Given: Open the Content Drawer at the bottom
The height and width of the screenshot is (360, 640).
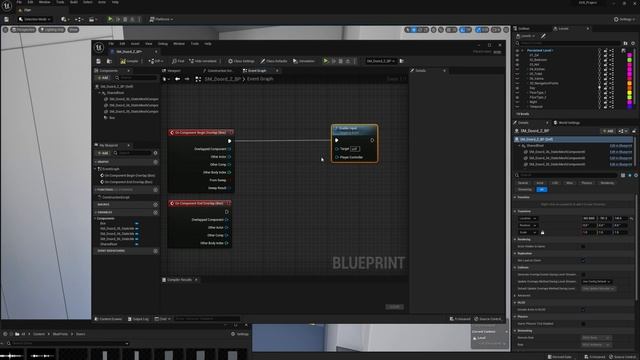Looking at the screenshot, I should tap(109, 319).
